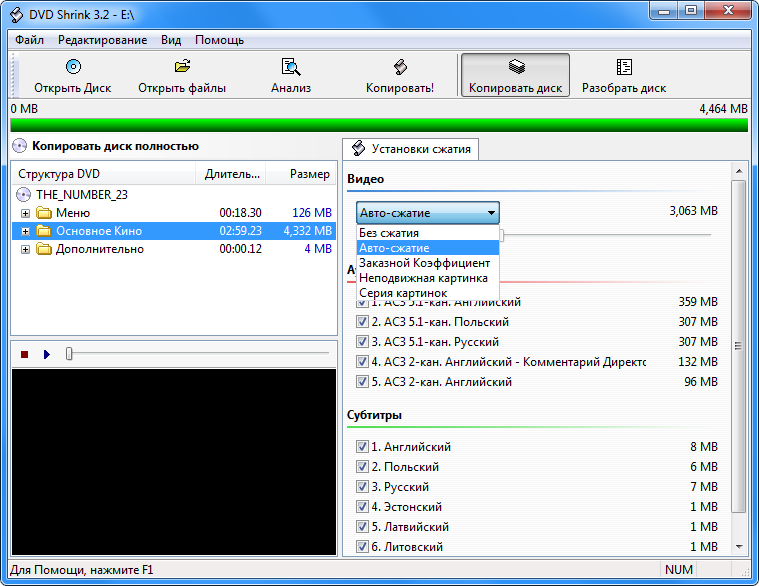
Task: Select the Копировать диск mode button
Action: coord(515,75)
